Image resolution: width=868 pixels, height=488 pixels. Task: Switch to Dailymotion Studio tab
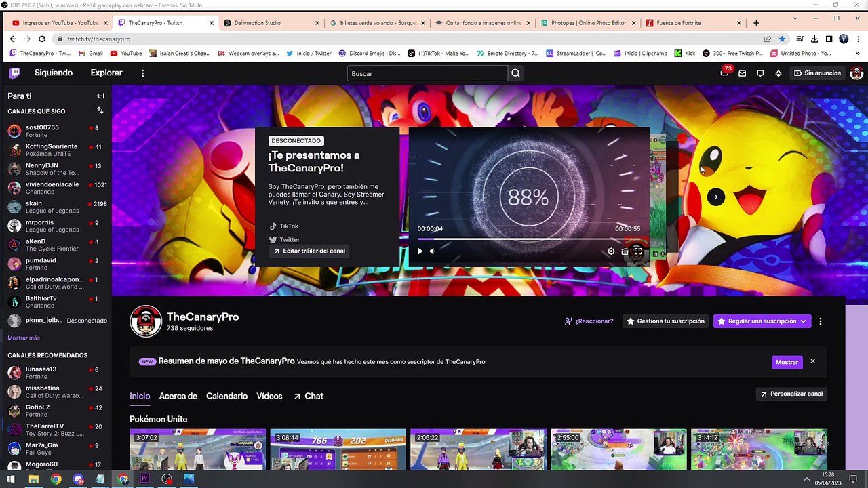(271, 23)
